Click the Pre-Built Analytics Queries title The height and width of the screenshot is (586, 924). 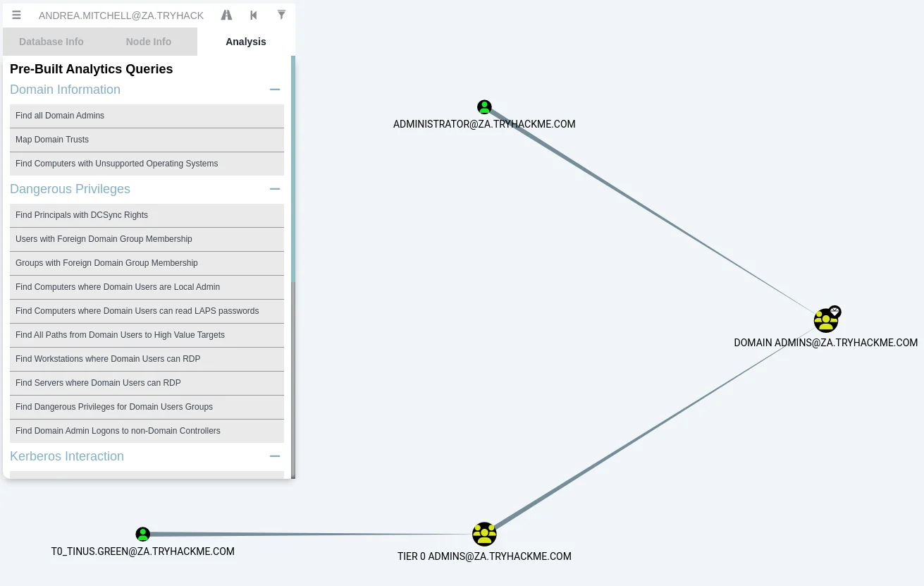click(x=91, y=69)
